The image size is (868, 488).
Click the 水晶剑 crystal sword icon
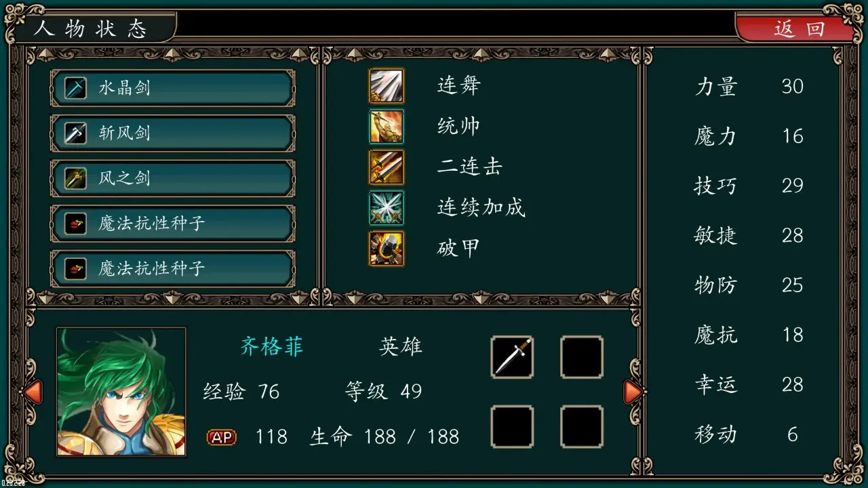coord(75,88)
